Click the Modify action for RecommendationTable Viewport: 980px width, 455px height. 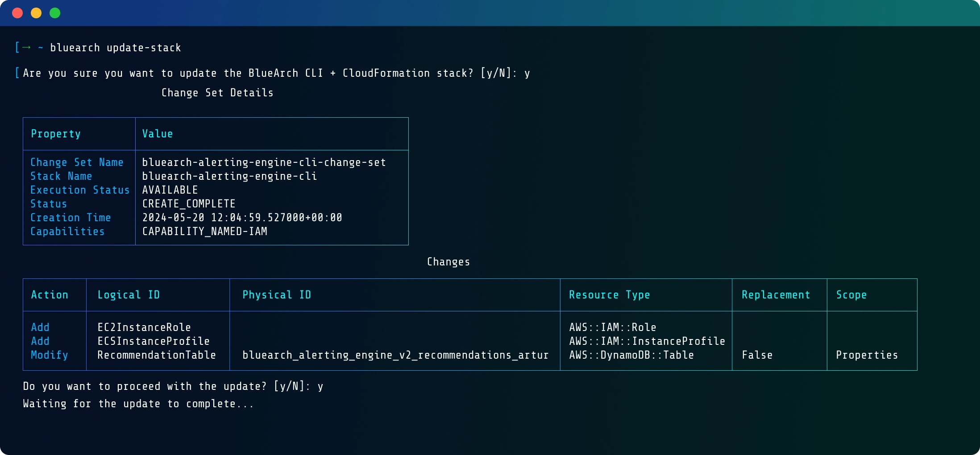click(50, 355)
